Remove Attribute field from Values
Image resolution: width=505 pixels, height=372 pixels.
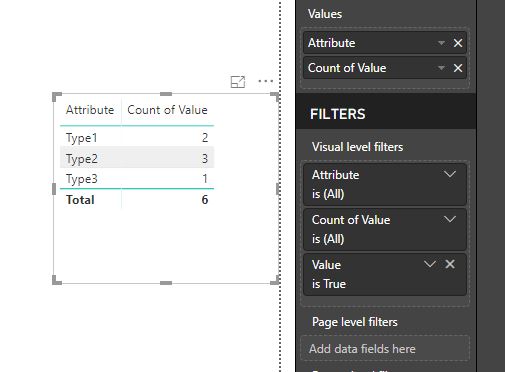pyautogui.click(x=458, y=43)
